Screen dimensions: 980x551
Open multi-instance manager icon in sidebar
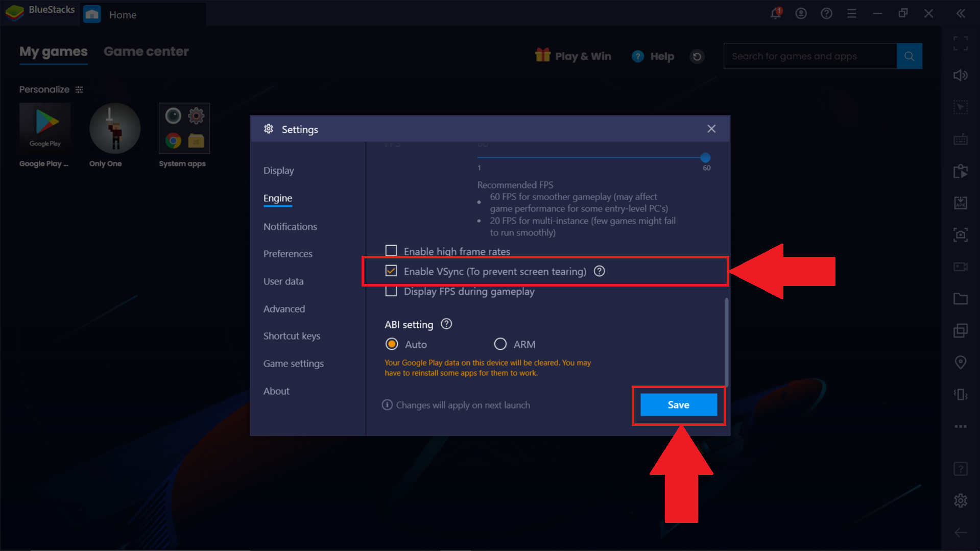[x=961, y=330]
